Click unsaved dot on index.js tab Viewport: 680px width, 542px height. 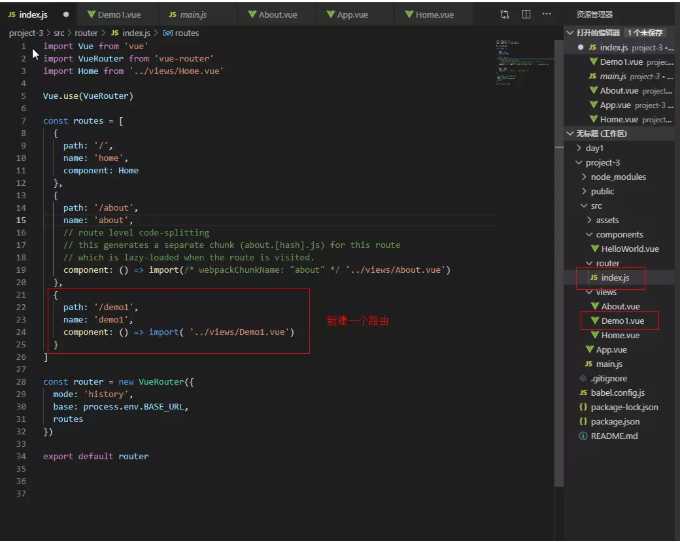click(66, 14)
